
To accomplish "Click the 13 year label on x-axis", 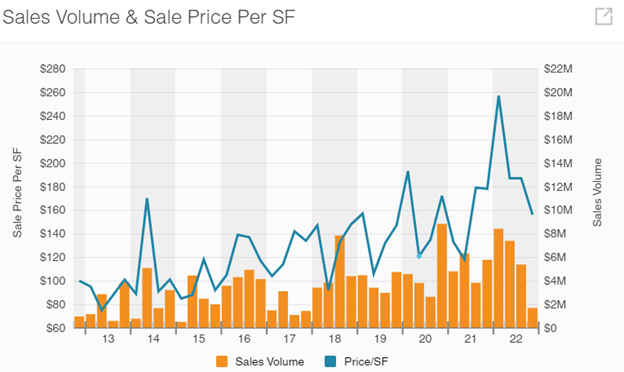I will click(108, 339).
